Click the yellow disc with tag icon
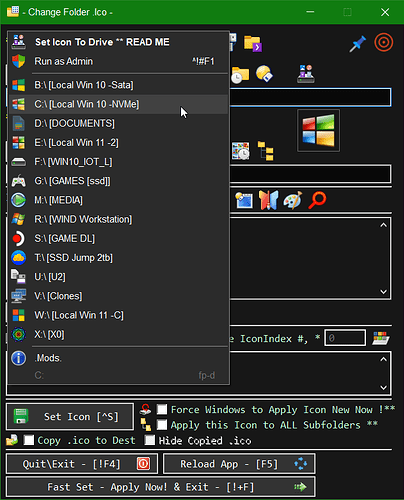Screen dimensions: 404x500 pyautogui.click(x=264, y=73)
